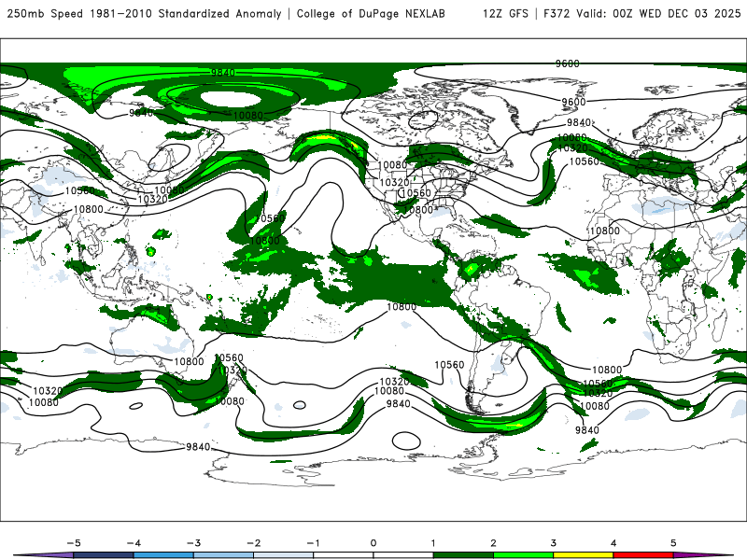Click the colorbar label '−5'
The height and width of the screenshot is (560, 747).
74,543
